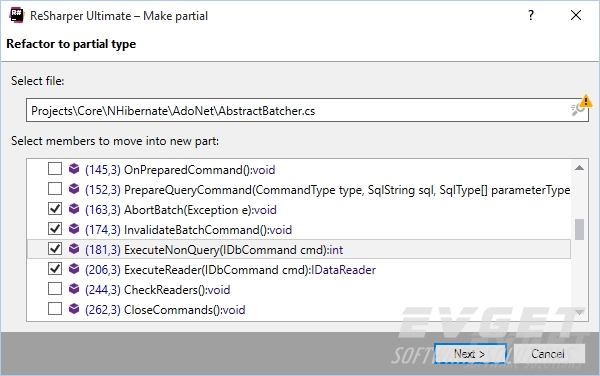The image size is (600, 376).
Task: Click the member list scroll up arrow
Action: (x=579, y=168)
